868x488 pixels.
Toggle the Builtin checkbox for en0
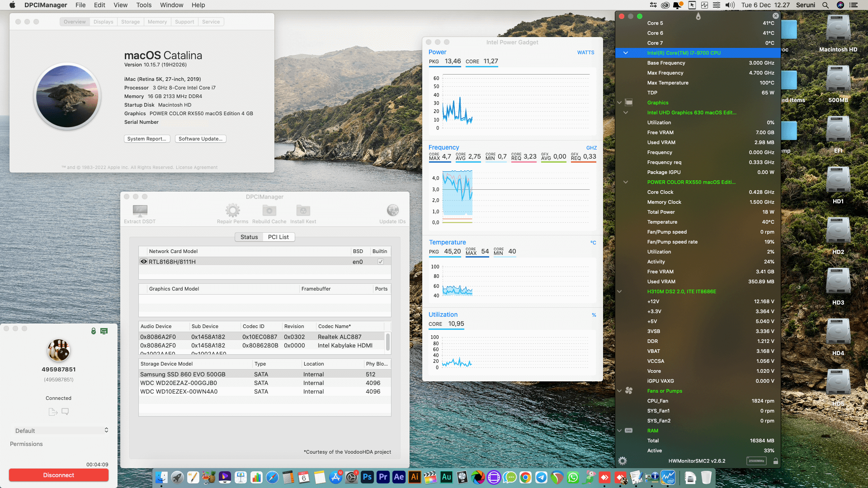pyautogui.click(x=381, y=262)
